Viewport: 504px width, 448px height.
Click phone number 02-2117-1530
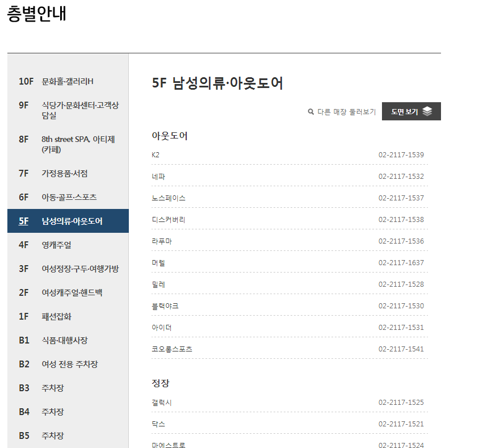point(401,305)
